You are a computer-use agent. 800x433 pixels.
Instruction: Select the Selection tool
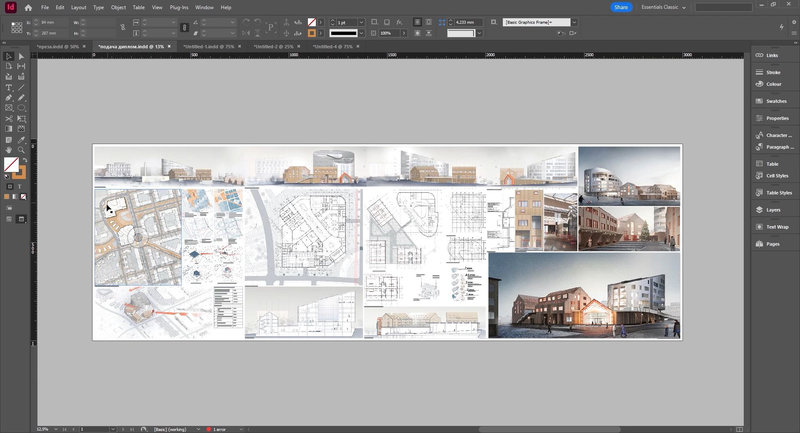9,56
